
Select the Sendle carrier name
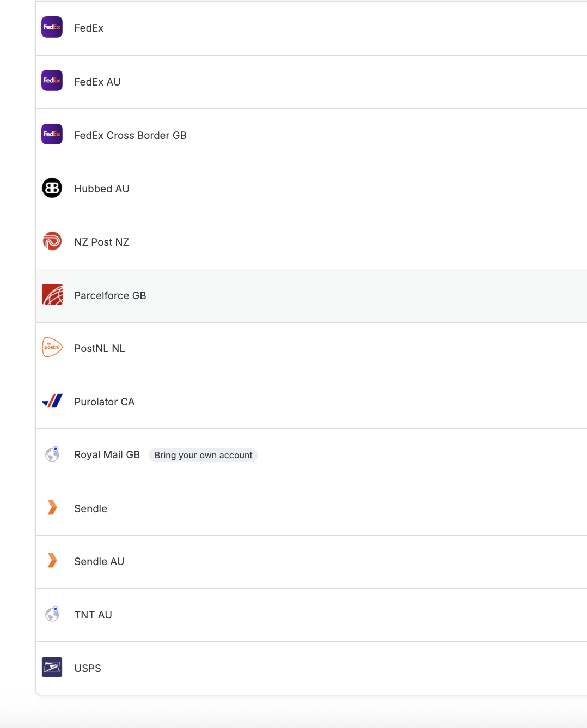click(90, 508)
